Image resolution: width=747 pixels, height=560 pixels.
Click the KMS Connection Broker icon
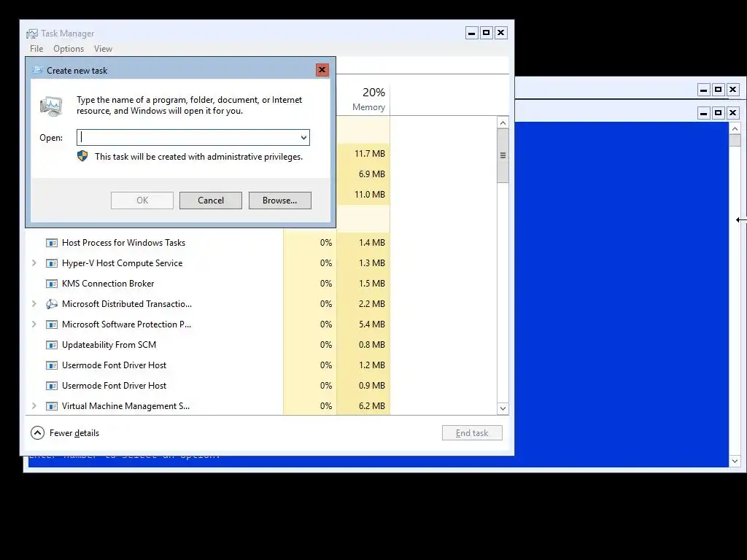point(52,284)
